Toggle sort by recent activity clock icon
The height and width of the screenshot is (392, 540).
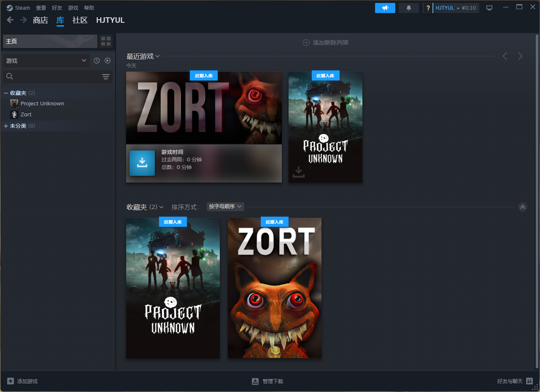[x=97, y=60]
